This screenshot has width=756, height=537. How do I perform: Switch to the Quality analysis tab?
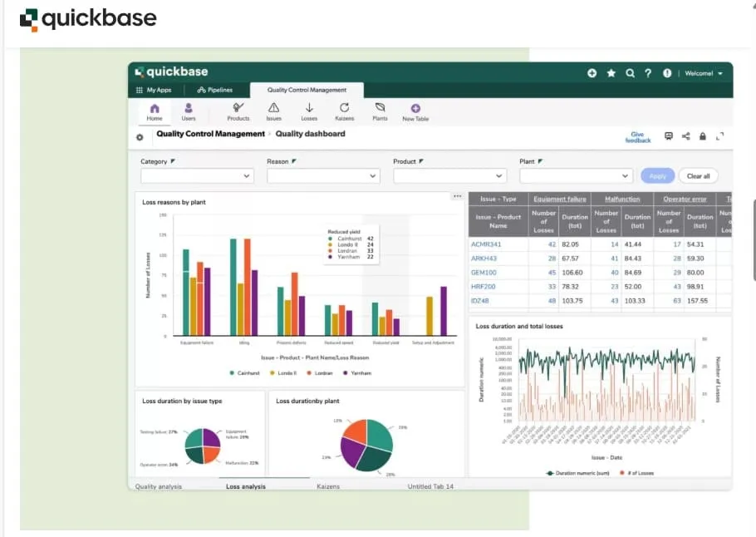(x=159, y=485)
